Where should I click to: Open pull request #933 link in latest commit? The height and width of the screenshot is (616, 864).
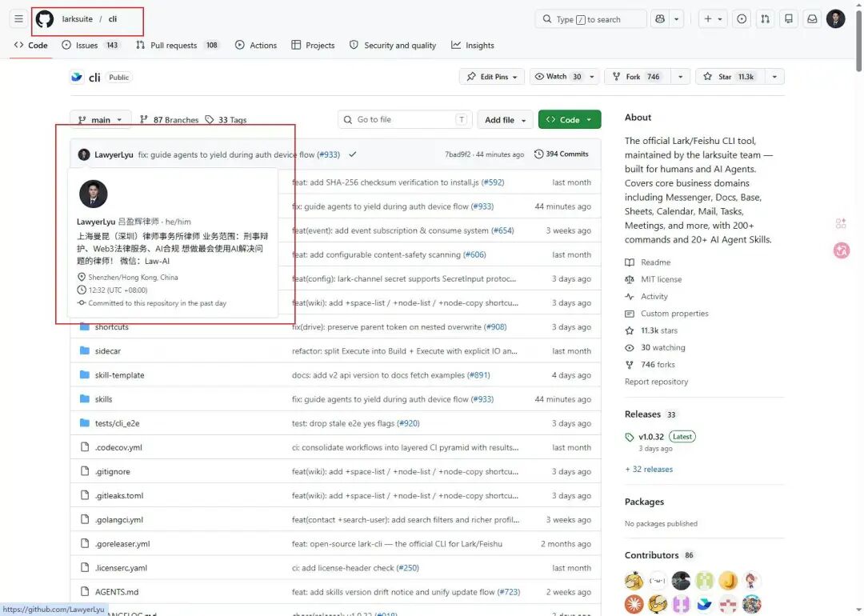(329, 154)
